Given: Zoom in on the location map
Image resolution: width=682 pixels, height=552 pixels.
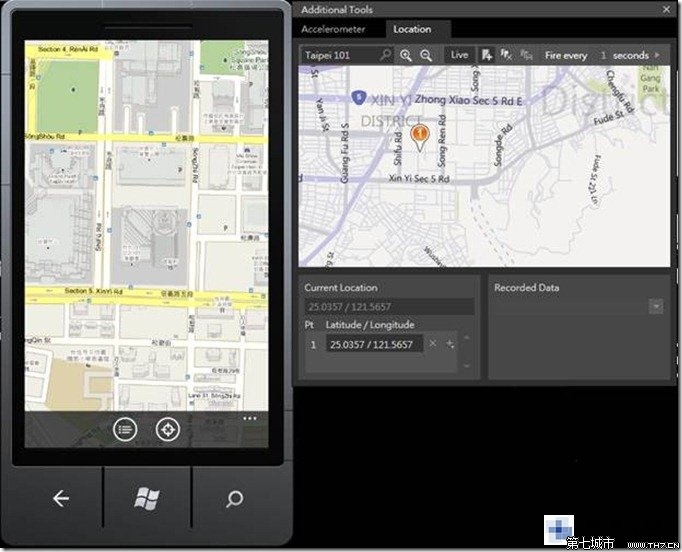Looking at the screenshot, I should (x=406, y=56).
